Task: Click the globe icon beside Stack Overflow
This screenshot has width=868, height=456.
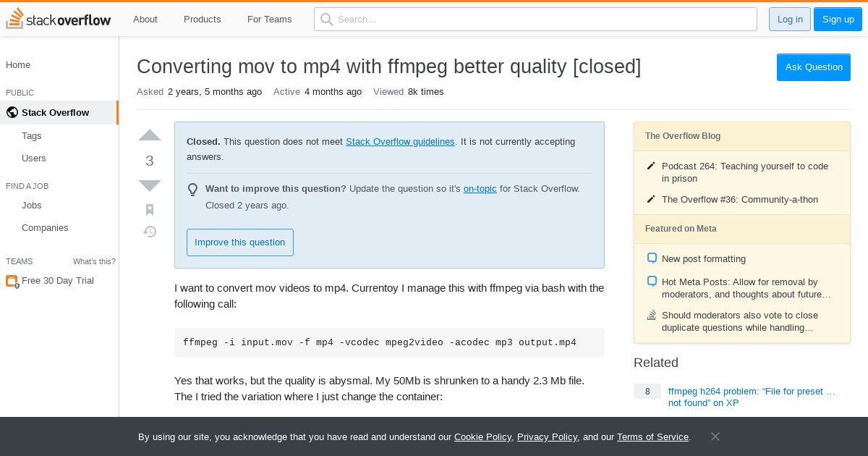Action: pos(12,112)
